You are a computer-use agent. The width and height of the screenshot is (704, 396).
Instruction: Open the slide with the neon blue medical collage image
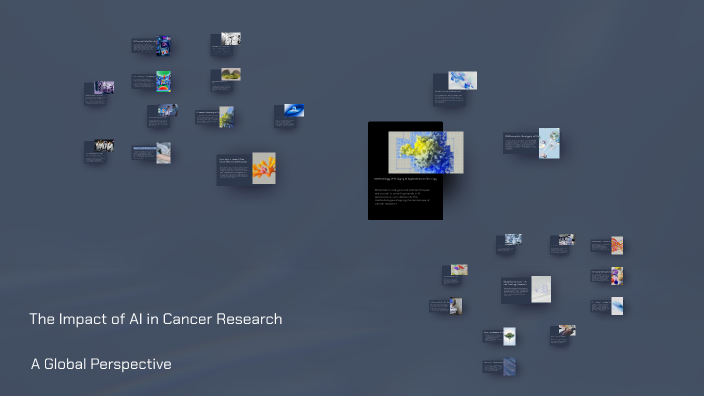click(151, 46)
